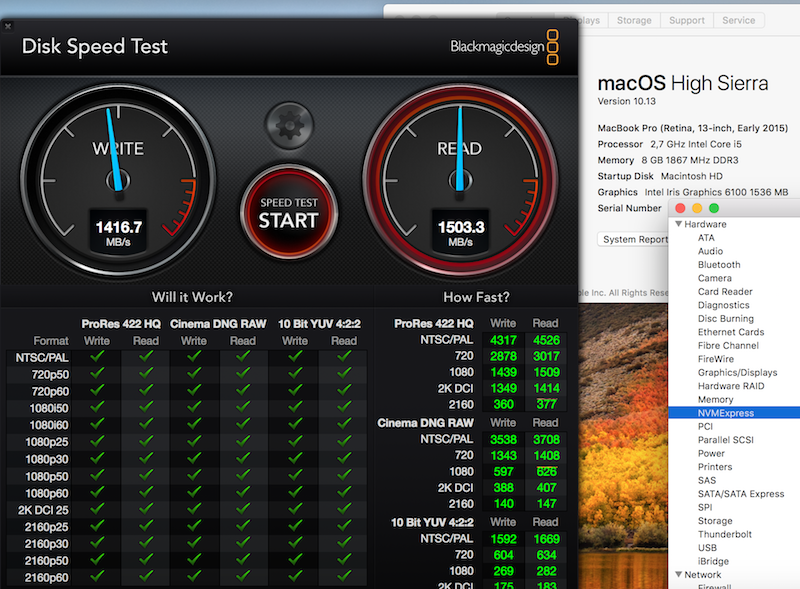The image size is (800, 589).
Task: Click the System Report button
Action: pyautogui.click(x=635, y=239)
